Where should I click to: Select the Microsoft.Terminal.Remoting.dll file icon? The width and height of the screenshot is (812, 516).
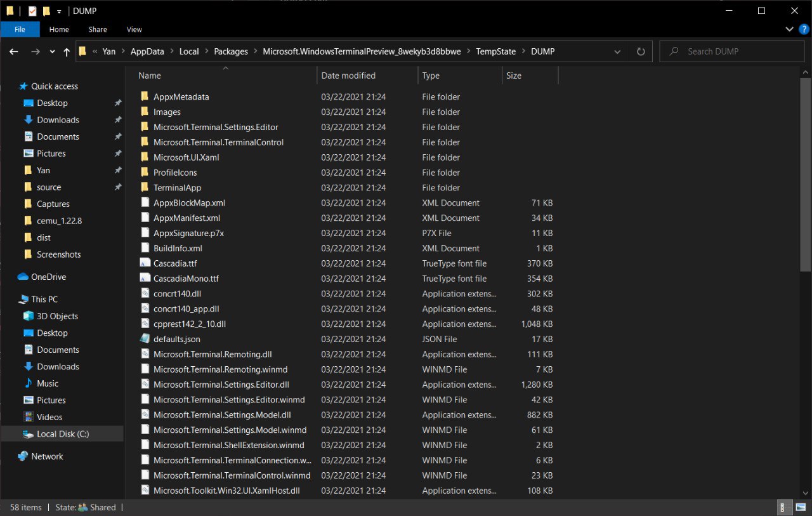pyautogui.click(x=145, y=354)
